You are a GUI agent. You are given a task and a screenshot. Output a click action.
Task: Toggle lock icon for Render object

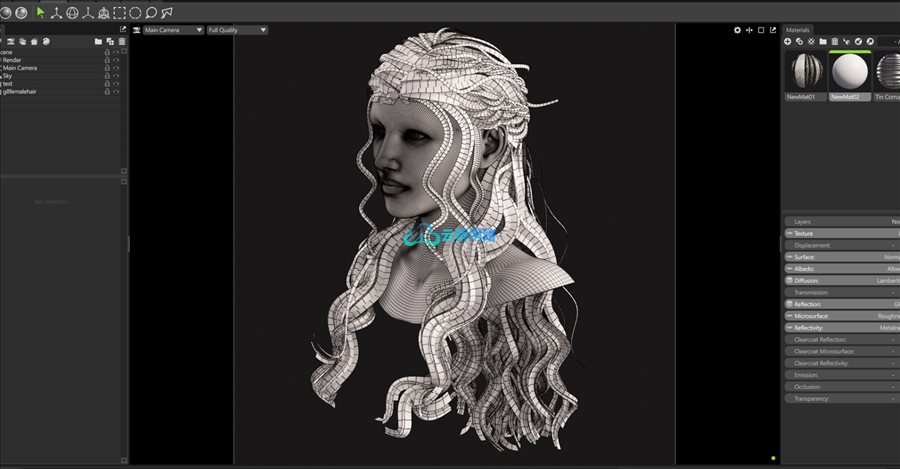click(x=107, y=60)
